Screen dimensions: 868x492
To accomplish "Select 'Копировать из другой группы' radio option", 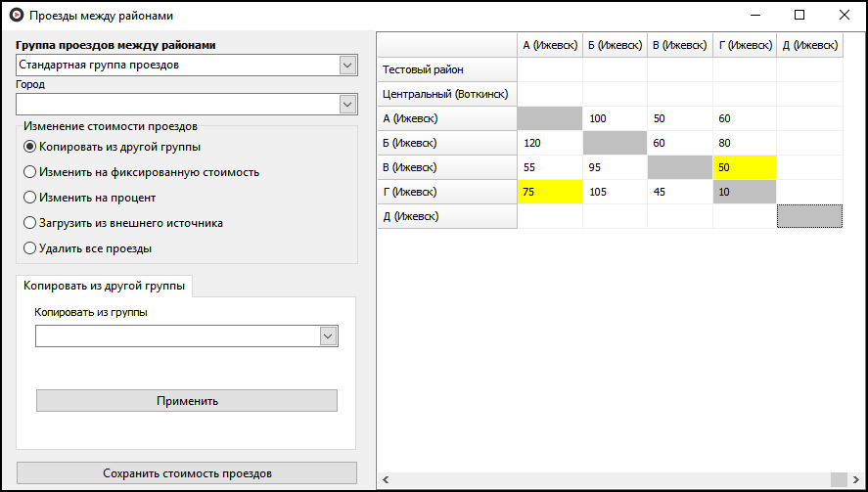I will click(29, 147).
